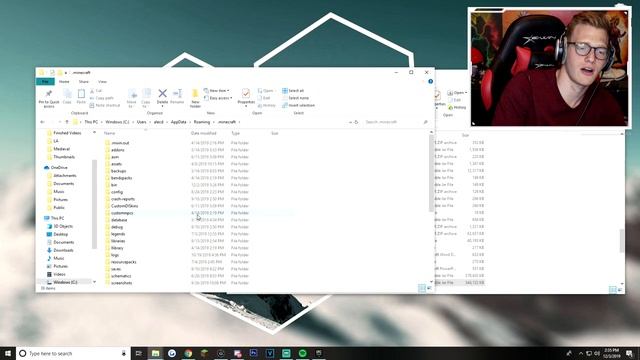Open address bar history dropdown

coord(350,122)
